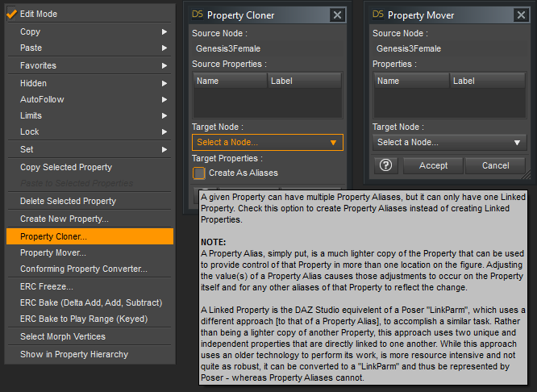Viewport: 537px width, 392px height.
Task: Select Property Mover... from context menu
Action: 53,252
